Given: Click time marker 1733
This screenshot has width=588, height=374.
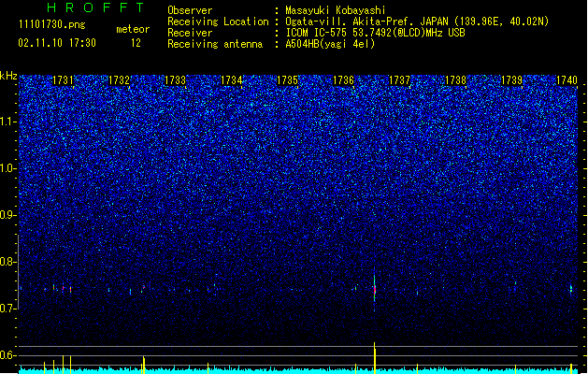Looking at the screenshot, I should point(175,80).
